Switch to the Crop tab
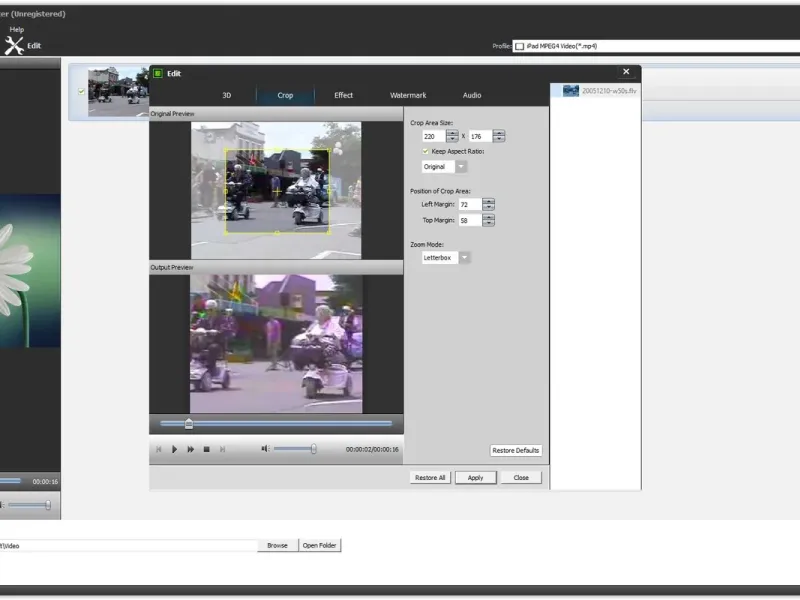The height and width of the screenshot is (600, 800). (x=285, y=95)
